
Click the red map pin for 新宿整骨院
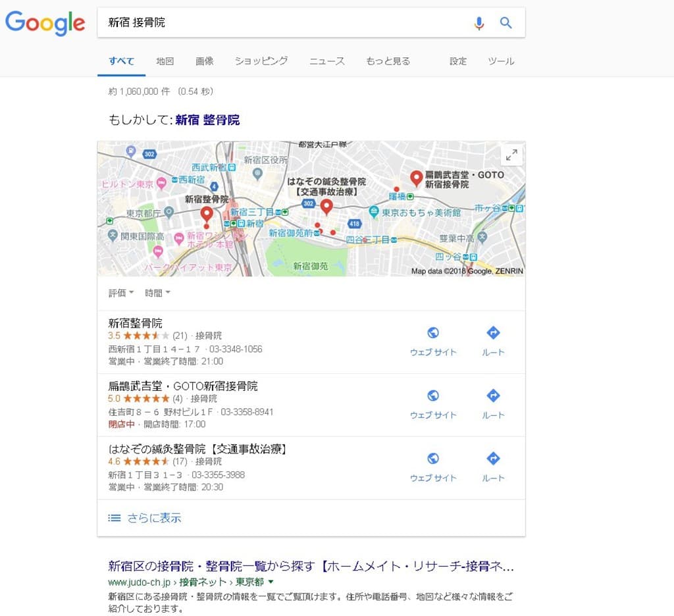[x=207, y=214]
